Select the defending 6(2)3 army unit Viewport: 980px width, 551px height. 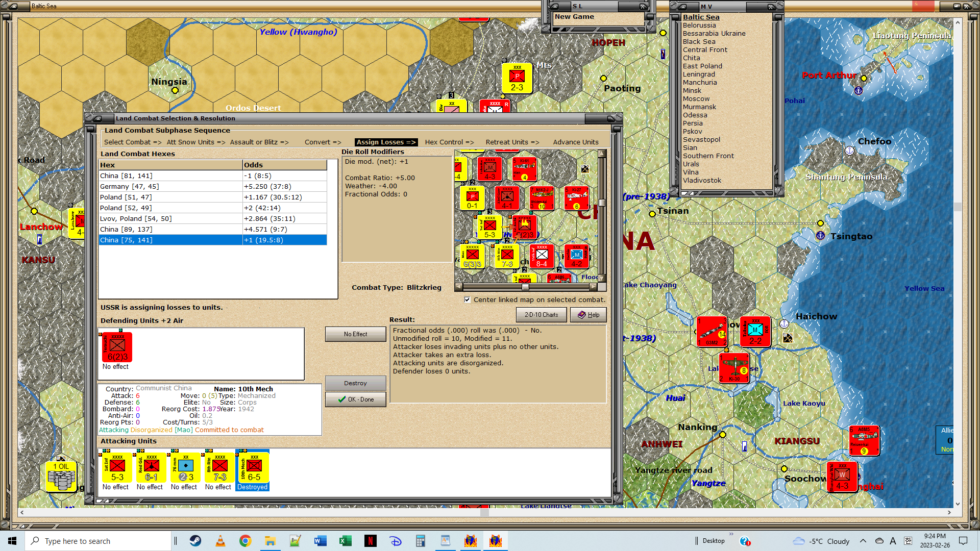click(117, 347)
